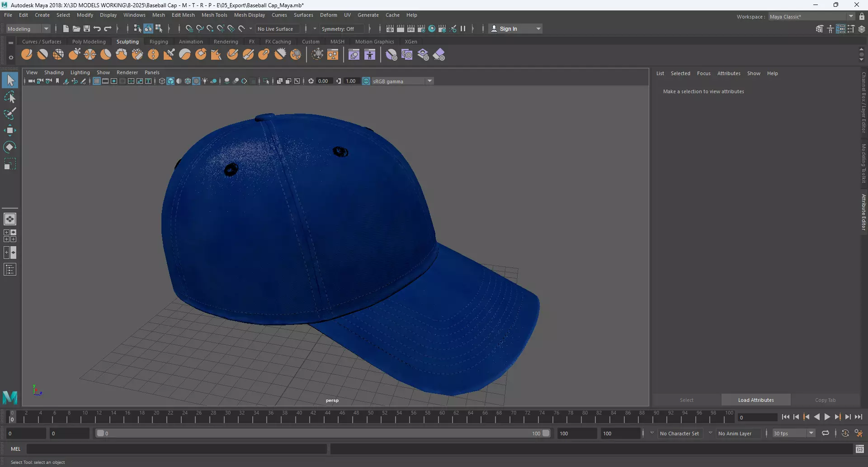868x467 pixels.
Task: Activate the Rotate tool in the toolbox
Action: pyautogui.click(x=10, y=147)
